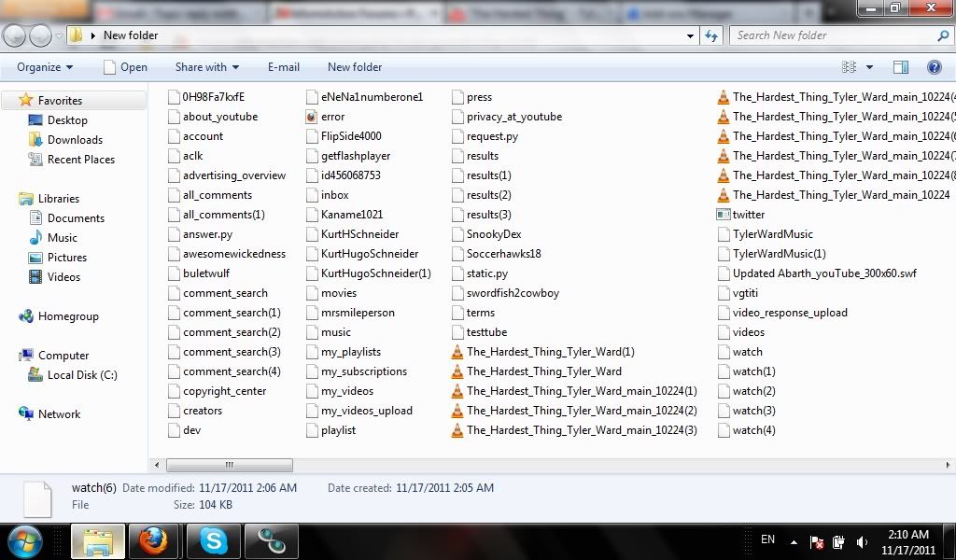The width and height of the screenshot is (956, 560).
Task: Click the Network icon in sidebar
Action: point(26,413)
